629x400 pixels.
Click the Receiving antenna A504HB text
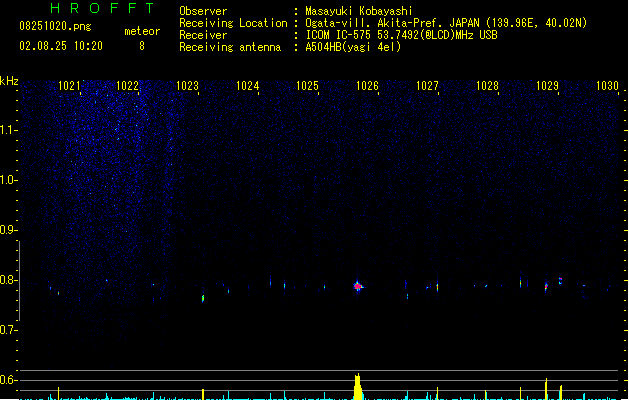(x=353, y=47)
